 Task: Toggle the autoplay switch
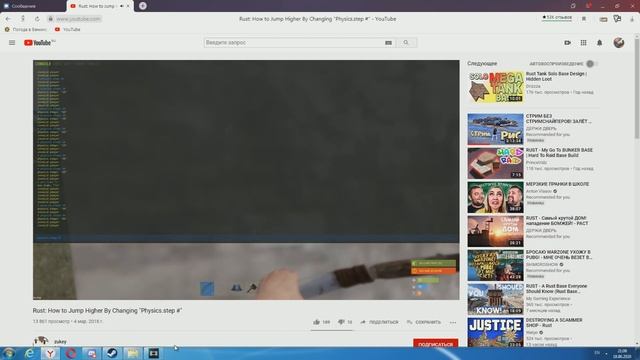[x=591, y=64]
